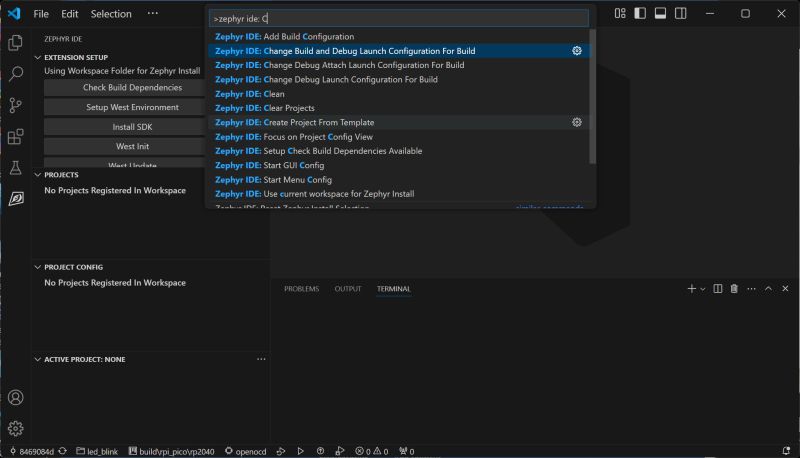Select Focus on Project Config View command
Screen dimensions: 800x458
coord(398,137)
